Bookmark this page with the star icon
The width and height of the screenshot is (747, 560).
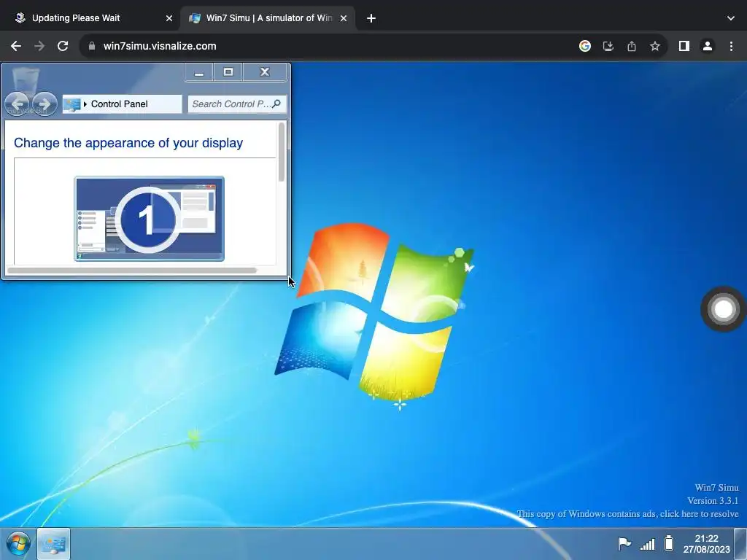[x=655, y=46]
